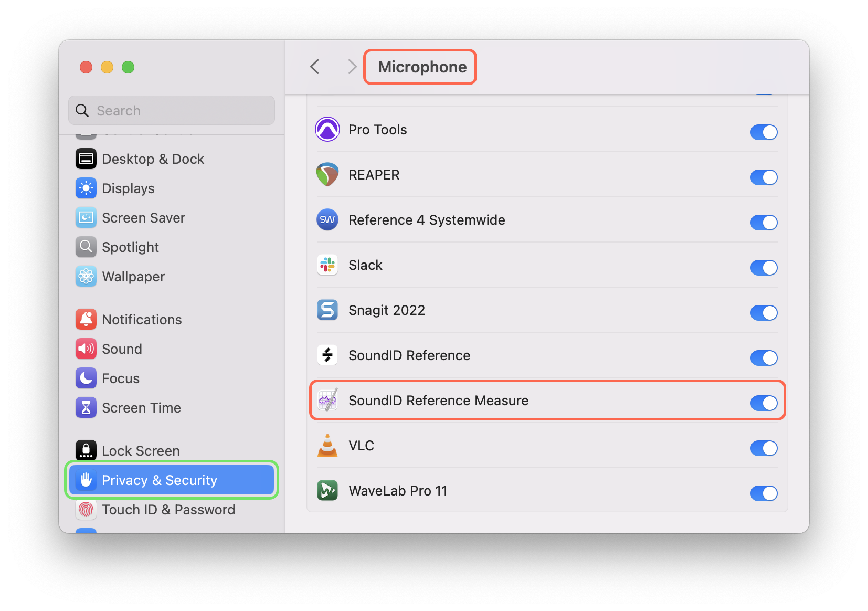Disable SoundID Reference microphone toggle
This screenshot has width=868, height=611.
tap(764, 358)
